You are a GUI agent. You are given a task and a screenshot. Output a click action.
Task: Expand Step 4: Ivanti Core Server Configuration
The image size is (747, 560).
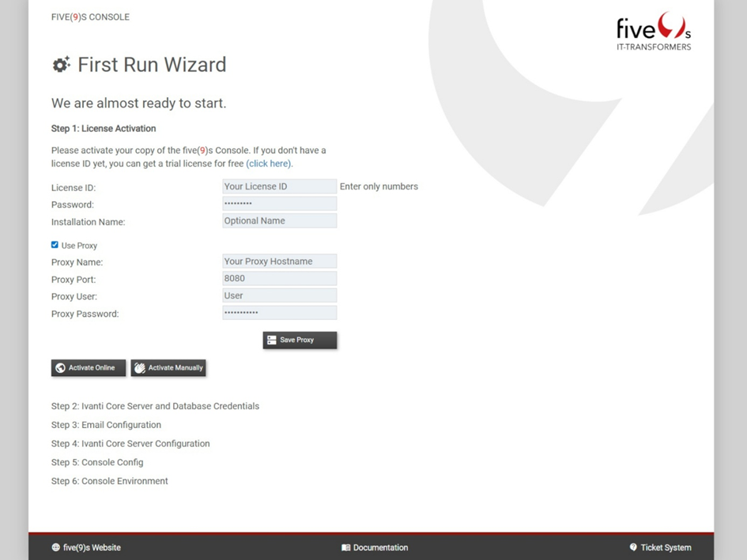pyautogui.click(x=130, y=443)
